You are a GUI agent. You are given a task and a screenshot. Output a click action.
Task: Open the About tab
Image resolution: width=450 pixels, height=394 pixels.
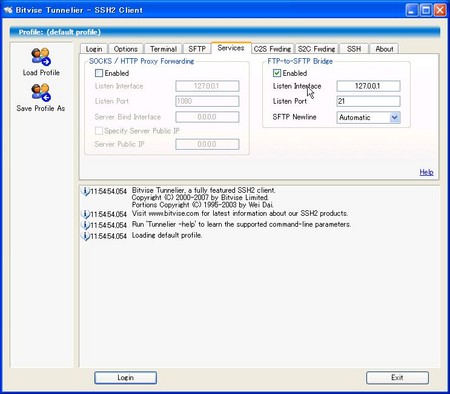pos(384,49)
